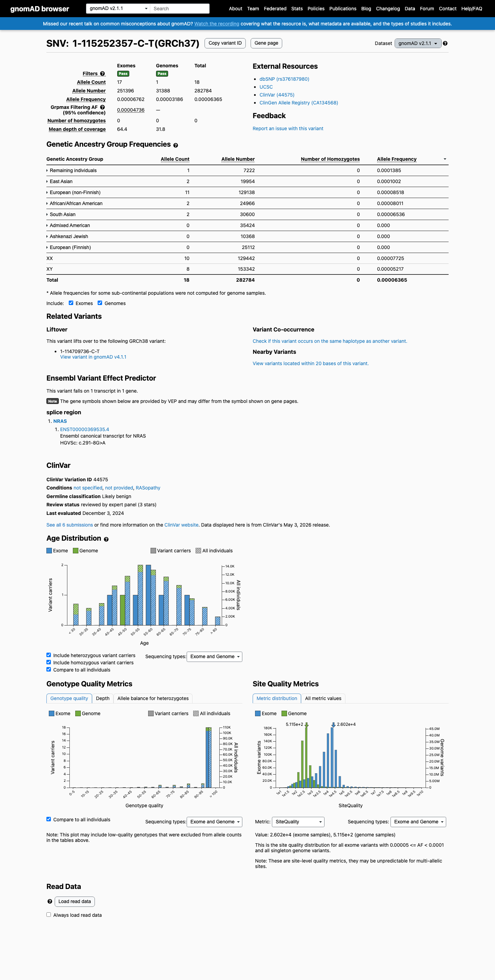Viewport: 495px width, 980px height.
Task: Open the ClinGen Allele Registry (CA134568) link
Action: 298,103
